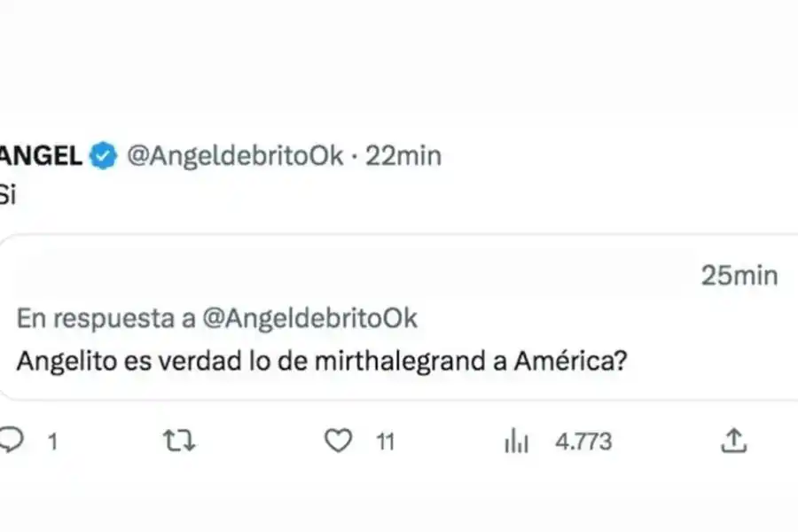
Task: Click the reply count showing 1
Action: 52,441
